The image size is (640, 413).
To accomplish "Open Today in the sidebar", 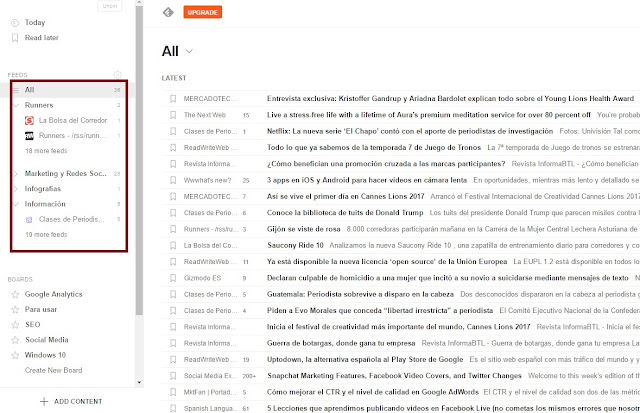I will pyautogui.click(x=35, y=22).
